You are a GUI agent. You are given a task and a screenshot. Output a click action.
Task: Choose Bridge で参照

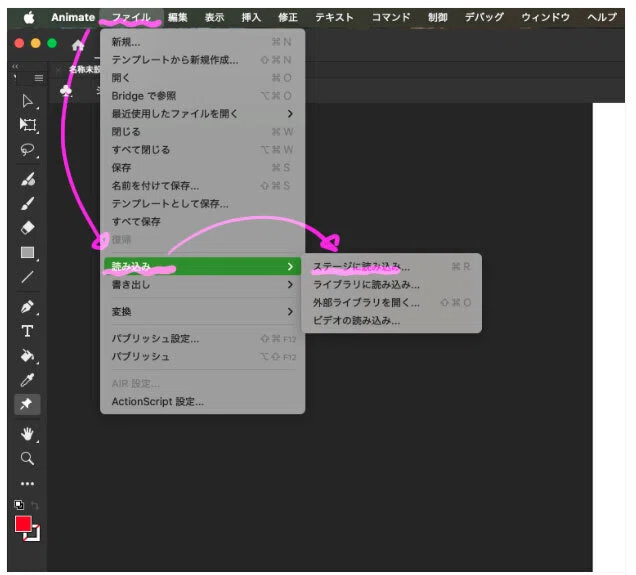202,96
